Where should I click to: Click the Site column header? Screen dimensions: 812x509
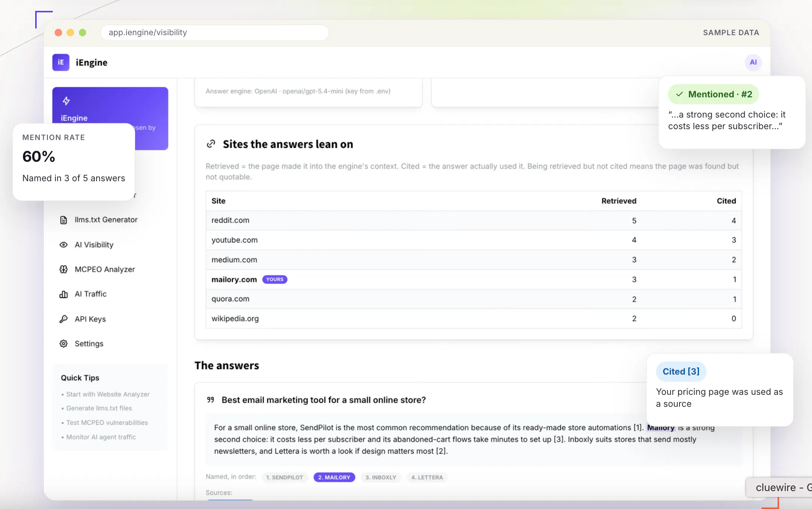click(219, 201)
